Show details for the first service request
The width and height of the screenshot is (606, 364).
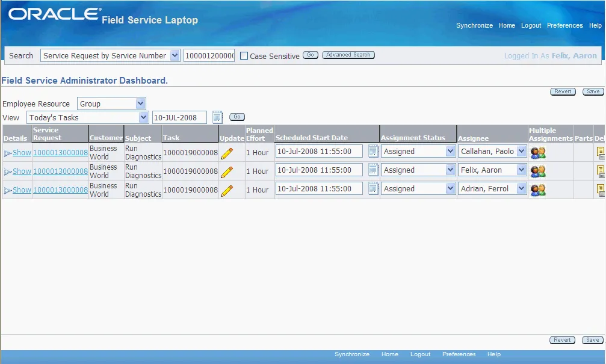22,153
